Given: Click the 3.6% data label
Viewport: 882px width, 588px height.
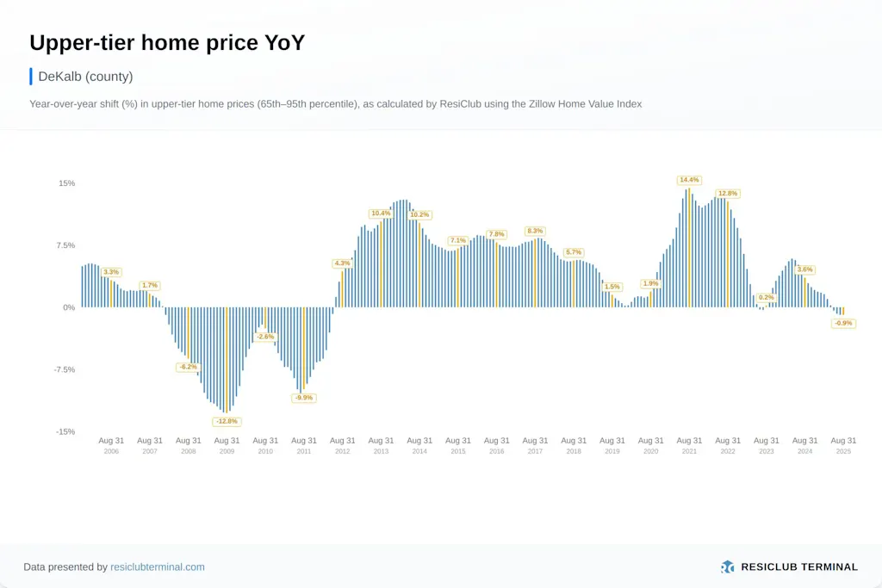Looking at the screenshot, I should tap(804, 269).
